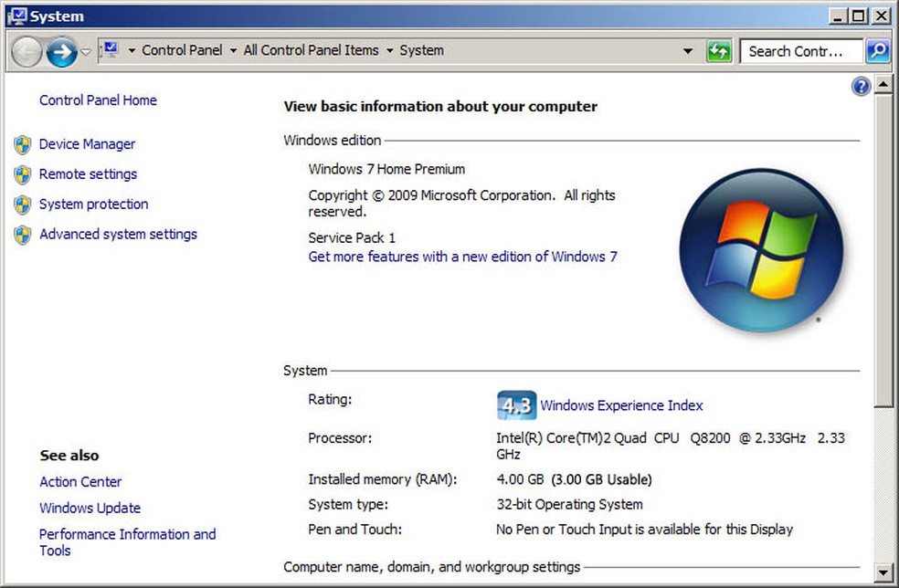Open Performance Information and Tools link
Image resolution: width=899 pixels, height=588 pixels.
(127, 542)
